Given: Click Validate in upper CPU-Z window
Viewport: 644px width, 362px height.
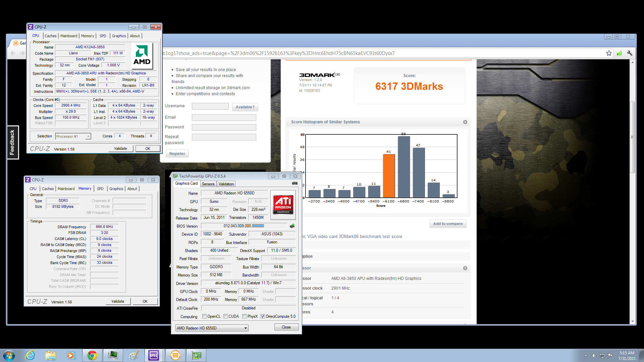Looking at the screenshot, I should pos(120,148).
